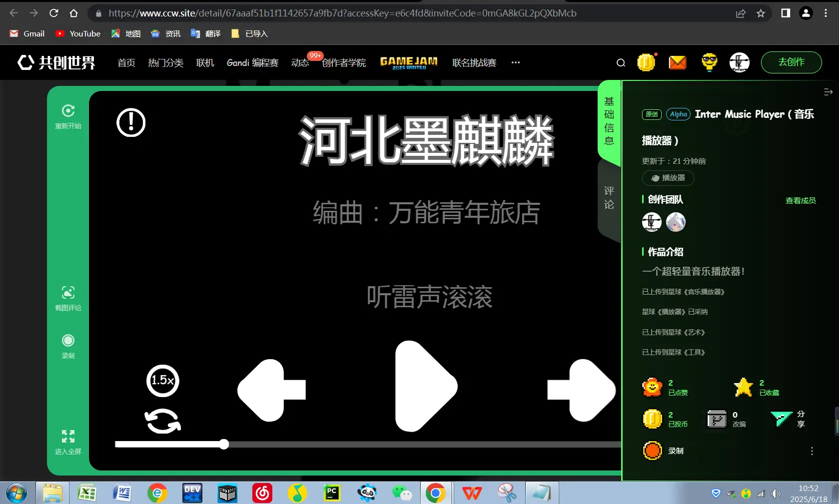Click the 已投币 coin icon
Image resolution: width=839 pixels, height=504 pixels.
click(652, 419)
